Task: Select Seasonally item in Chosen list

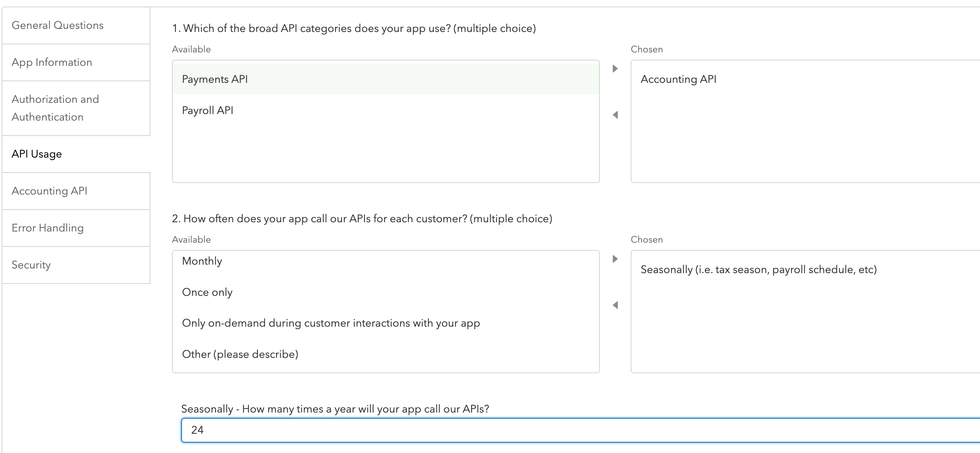Action: [x=758, y=269]
